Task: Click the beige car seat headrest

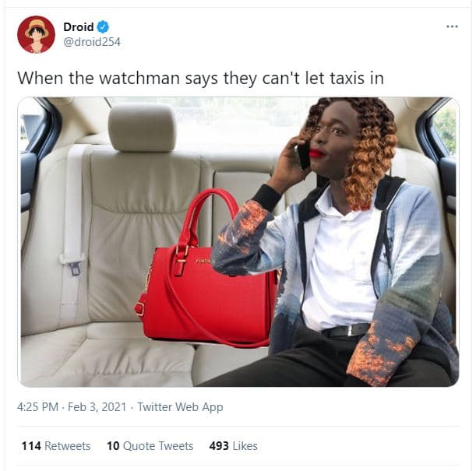Action: click(142, 128)
